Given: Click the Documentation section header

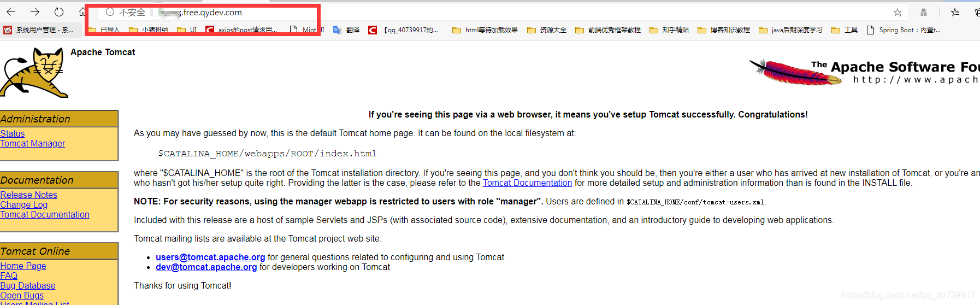Looking at the screenshot, I should (x=59, y=180).
